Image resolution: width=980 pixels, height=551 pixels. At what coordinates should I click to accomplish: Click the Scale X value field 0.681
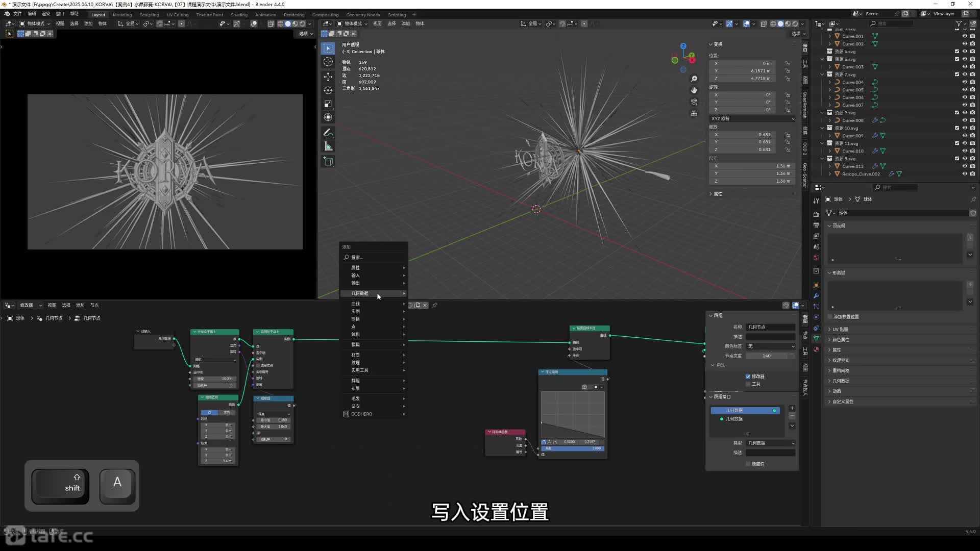[743, 135]
